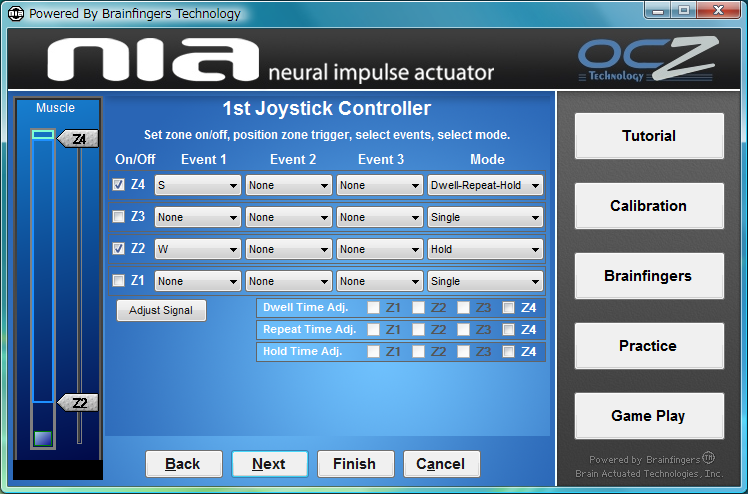Open Z2 Mode dropdown showing Hold

(485, 249)
